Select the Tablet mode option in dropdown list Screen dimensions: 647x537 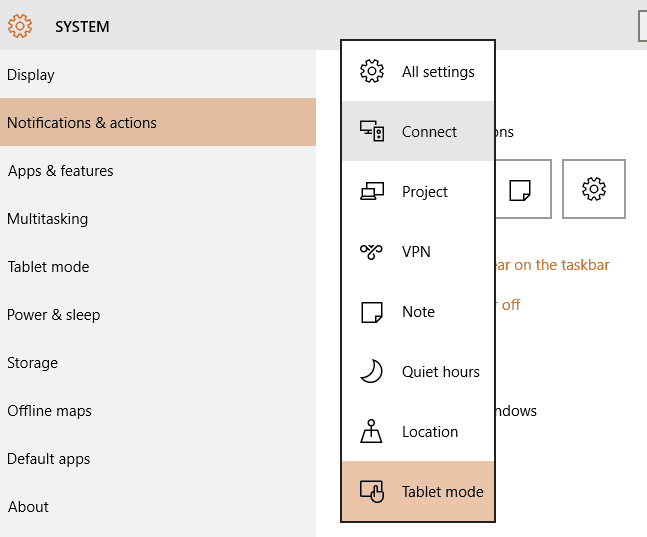tap(418, 492)
